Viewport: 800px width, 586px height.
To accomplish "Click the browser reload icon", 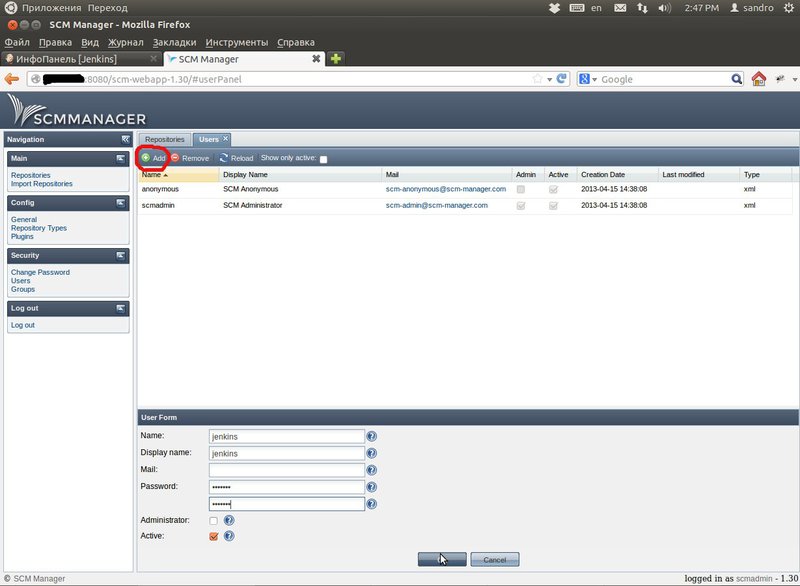I will (562, 79).
